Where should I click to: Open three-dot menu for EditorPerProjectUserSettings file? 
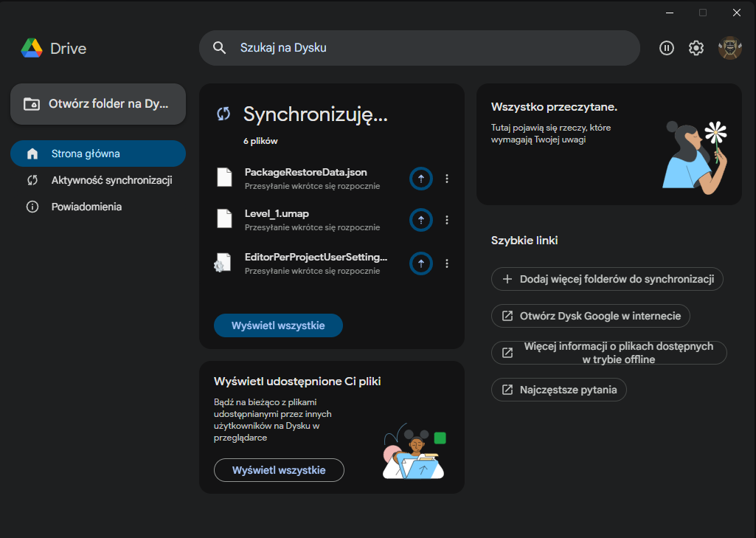(x=447, y=263)
